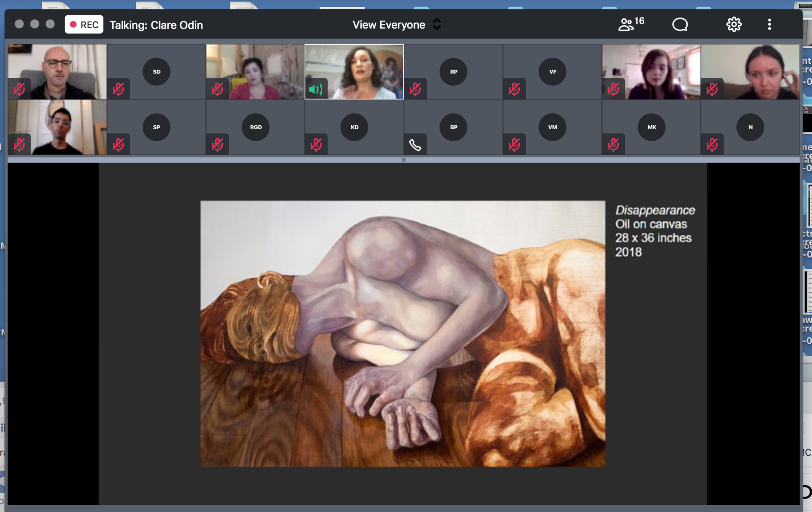
Task: Open the three-dot more options menu
Action: click(769, 24)
